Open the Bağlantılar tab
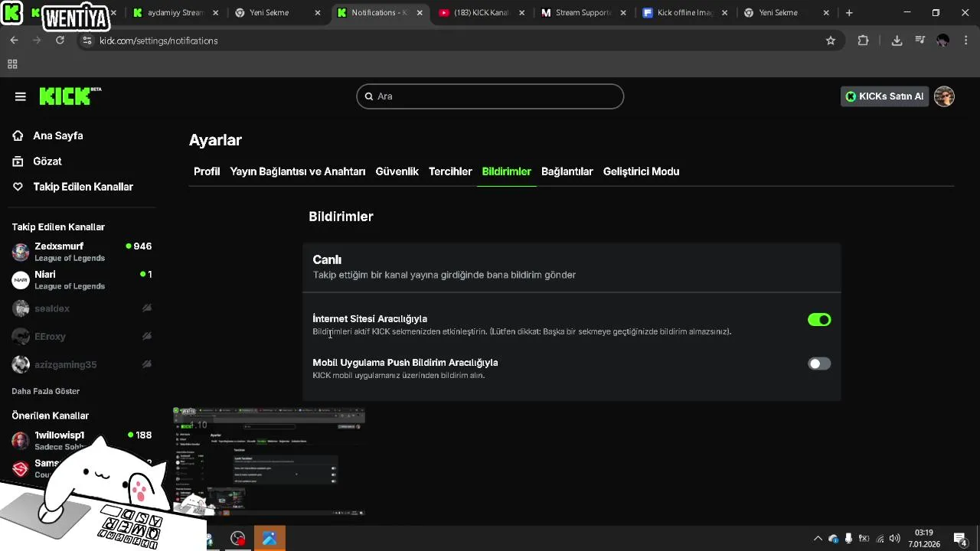This screenshot has width=980, height=551. pos(567,171)
